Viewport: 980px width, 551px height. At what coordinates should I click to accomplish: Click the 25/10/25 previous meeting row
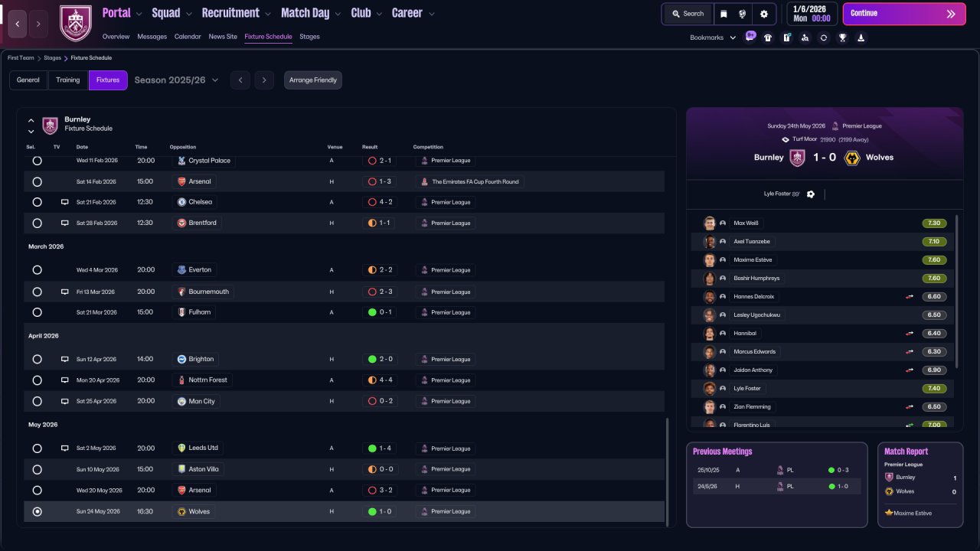tap(776, 470)
